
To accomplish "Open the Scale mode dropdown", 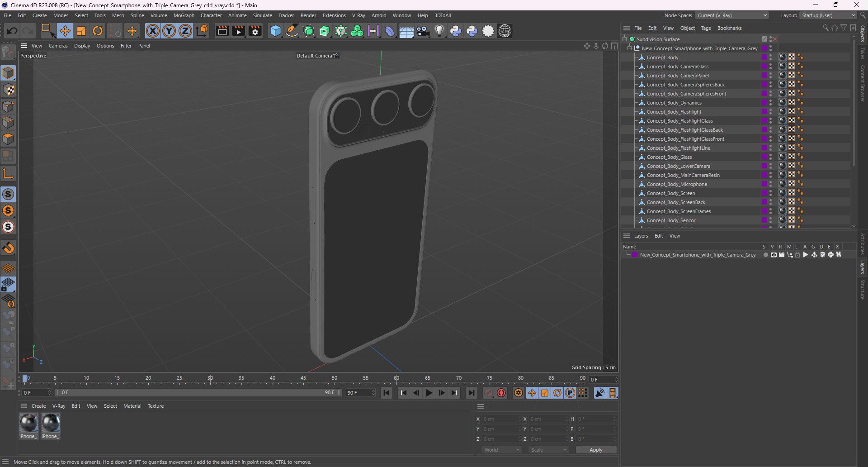I will click(x=549, y=450).
